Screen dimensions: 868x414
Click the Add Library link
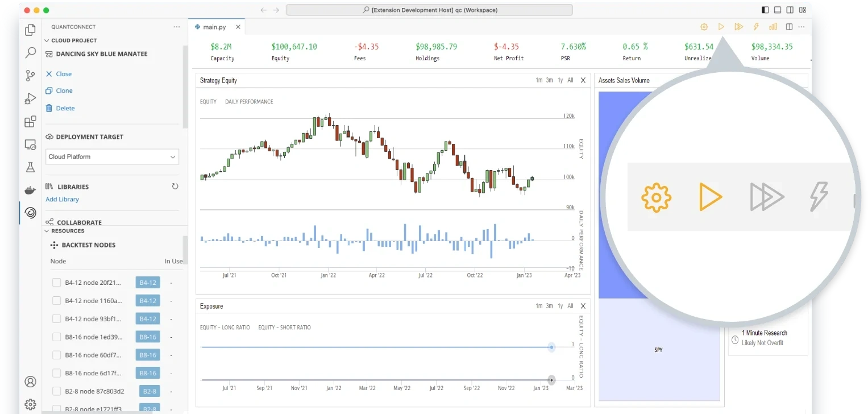tap(62, 200)
